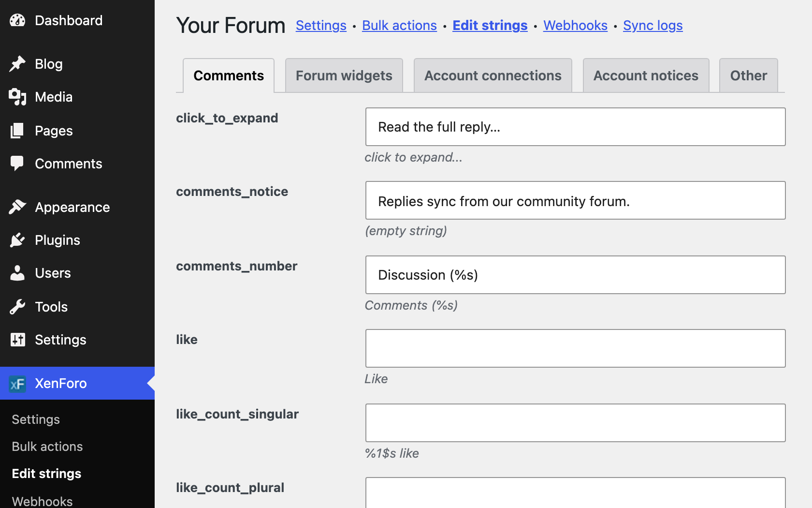Open the Dashboard menu item
This screenshot has height=508, width=812.
click(77, 20)
